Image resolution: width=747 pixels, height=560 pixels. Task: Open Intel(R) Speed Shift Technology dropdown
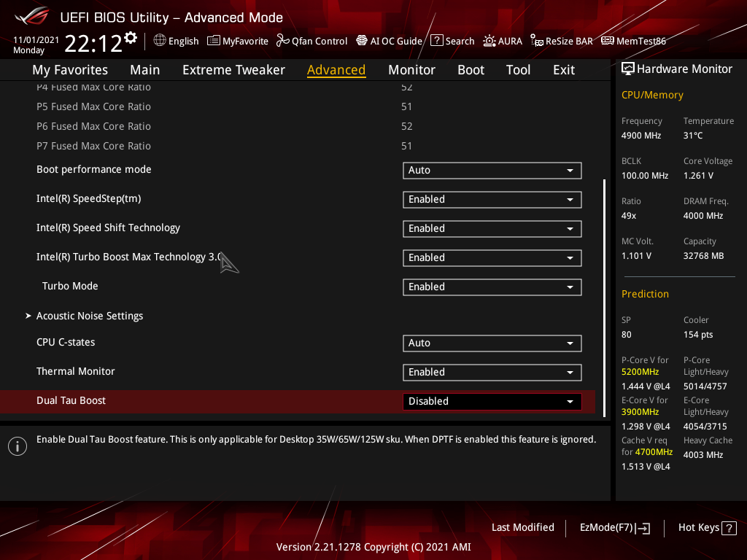[492, 228]
